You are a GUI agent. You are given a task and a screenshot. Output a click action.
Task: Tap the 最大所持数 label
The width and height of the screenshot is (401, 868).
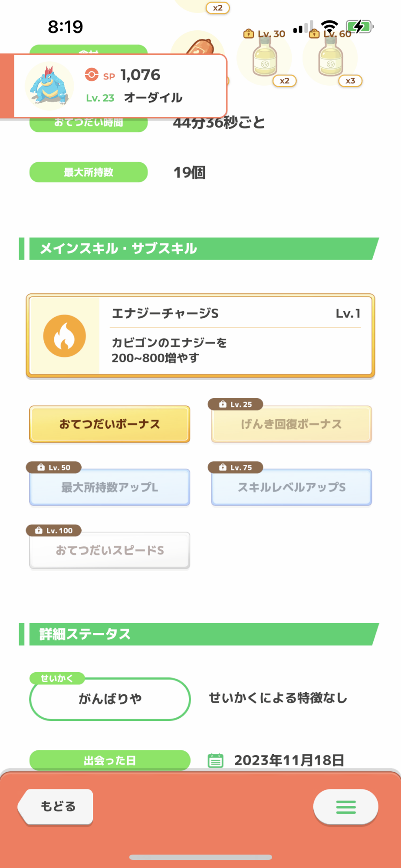pos(89,172)
